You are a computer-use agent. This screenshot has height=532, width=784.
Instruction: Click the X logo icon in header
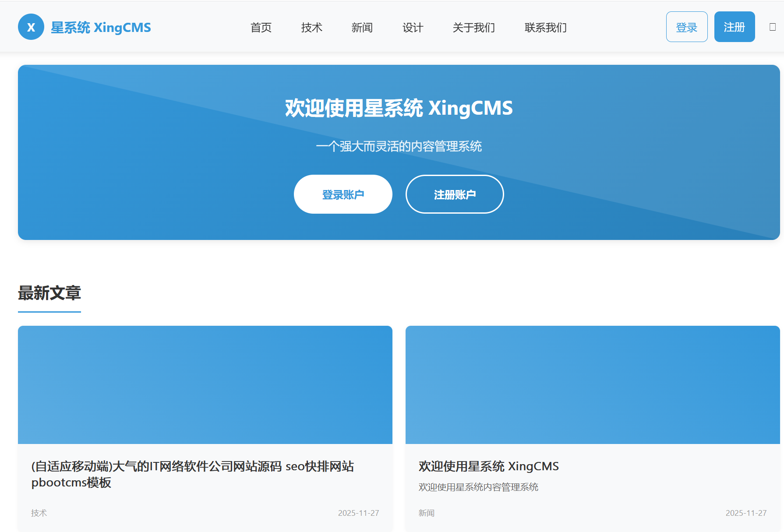coord(31,27)
